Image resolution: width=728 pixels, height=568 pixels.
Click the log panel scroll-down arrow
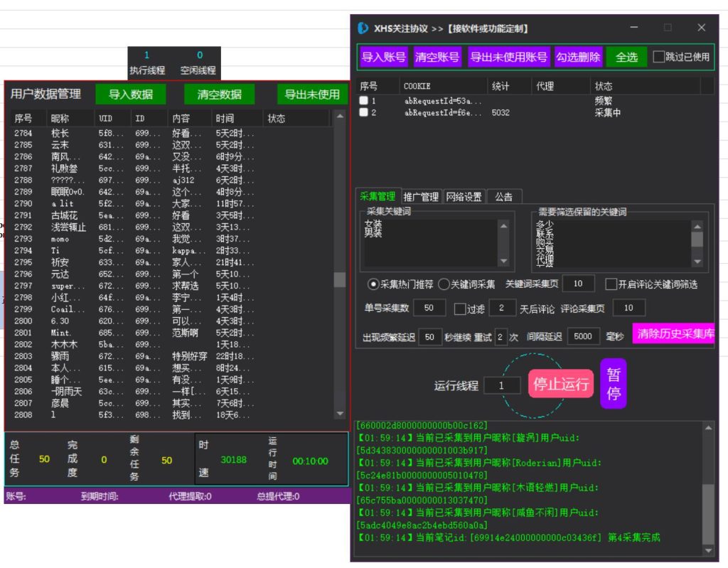pos(707,550)
